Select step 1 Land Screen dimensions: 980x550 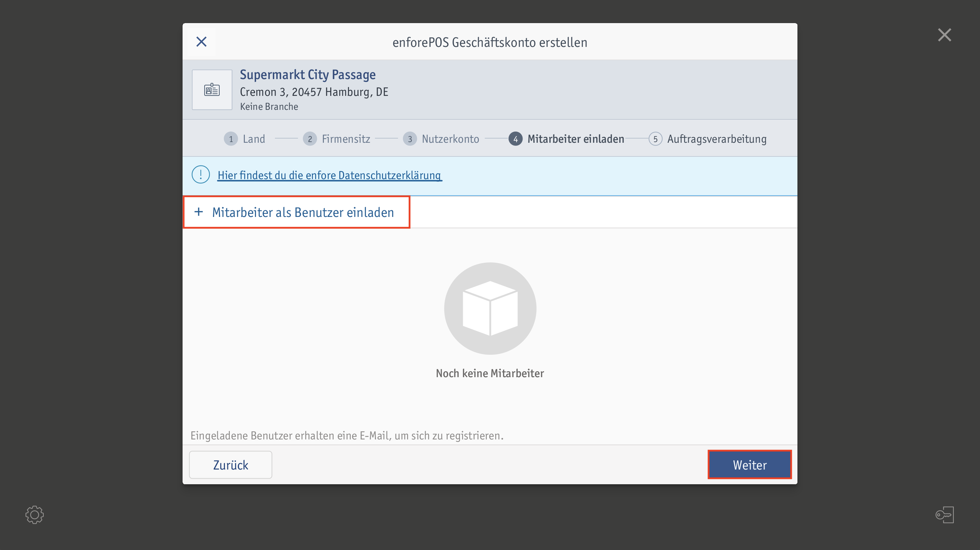[x=244, y=139]
